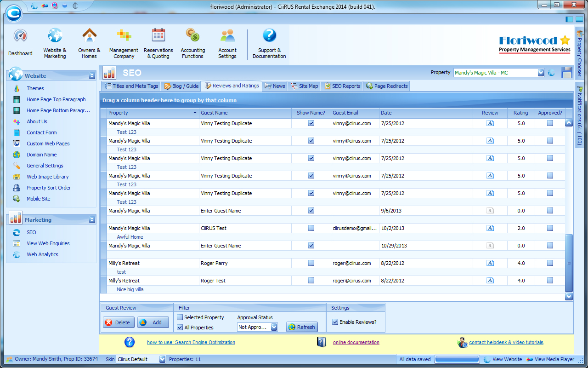The image size is (588, 368).
Task: Delete the selected guest review
Action: click(119, 322)
